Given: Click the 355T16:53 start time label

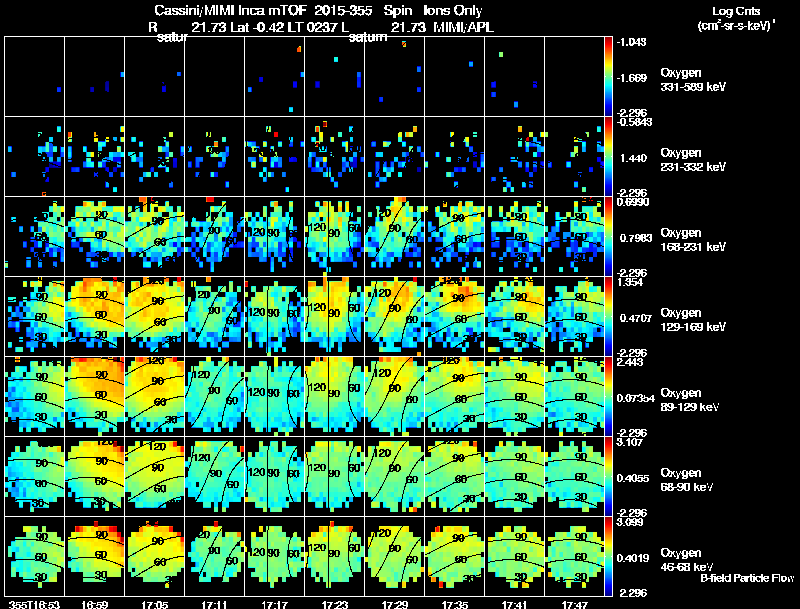Looking at the screenshot, I should pos(34,605).
